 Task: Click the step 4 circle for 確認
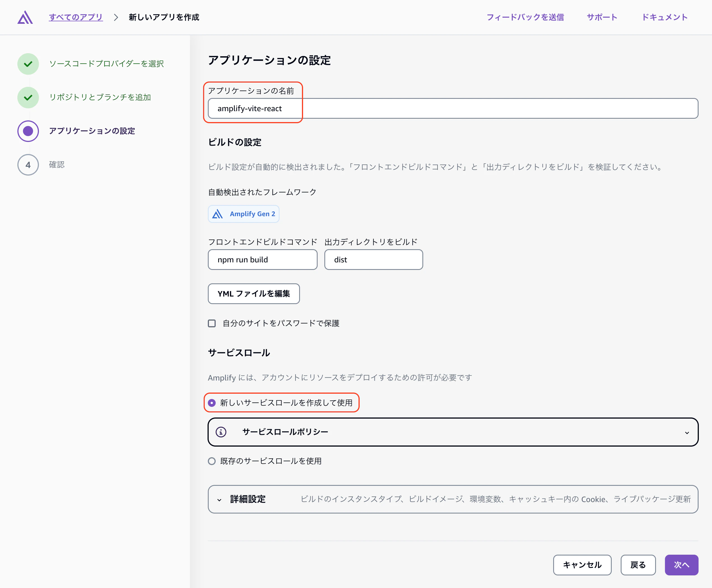[28, 165]
